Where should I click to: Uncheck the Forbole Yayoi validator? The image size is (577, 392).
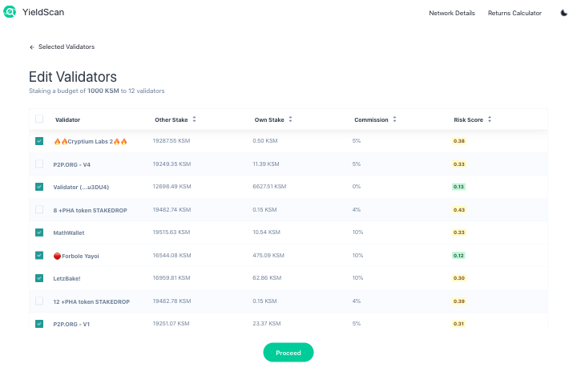pyautogui.click(x=39, y=255)
